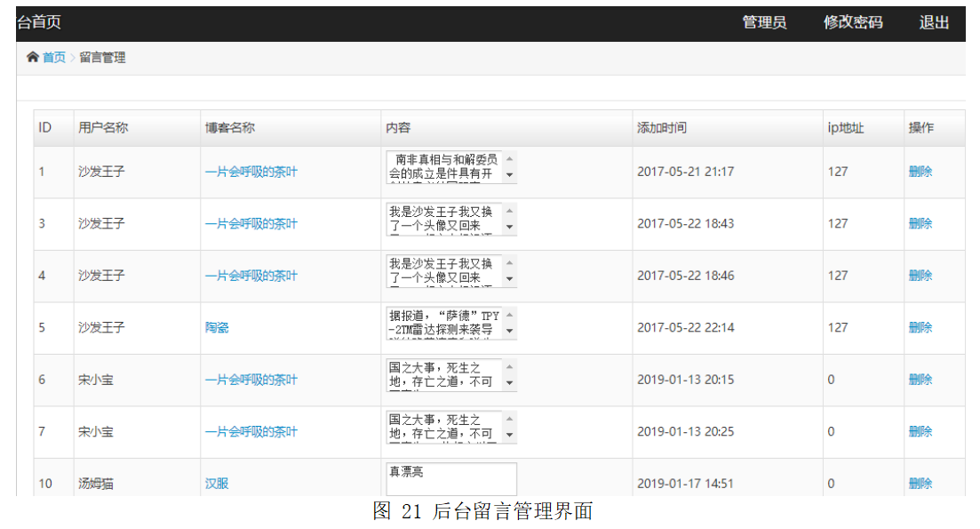
Task: Click content box in row ID 4
Action: click(x=451, y=271)
